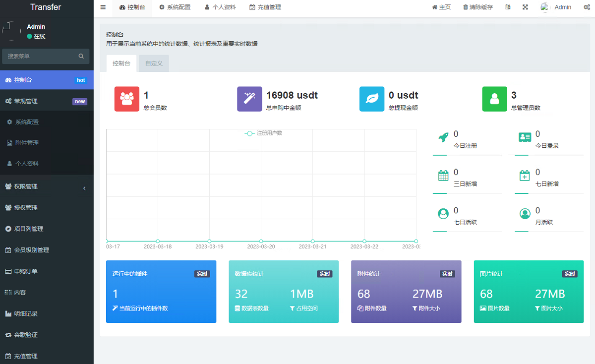Open 项目列管理 in sidebar
Screen dimensions: 595x364
tap(47, 229)
